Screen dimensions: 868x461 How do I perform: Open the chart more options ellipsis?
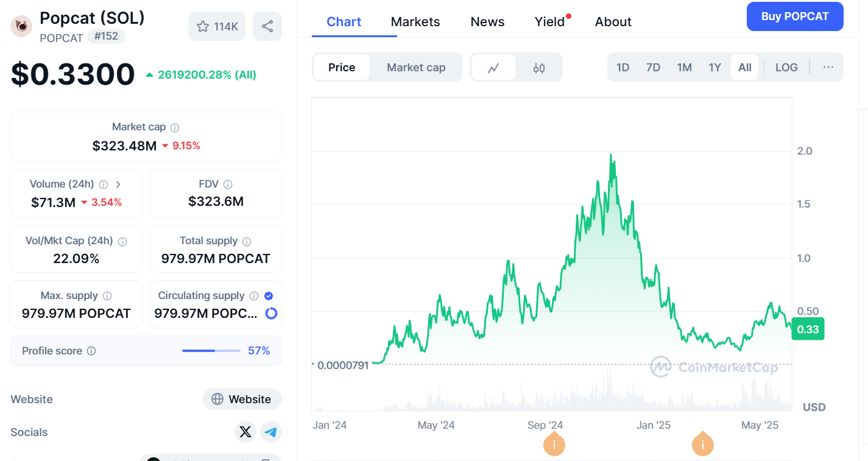click(x=828, y=67)
